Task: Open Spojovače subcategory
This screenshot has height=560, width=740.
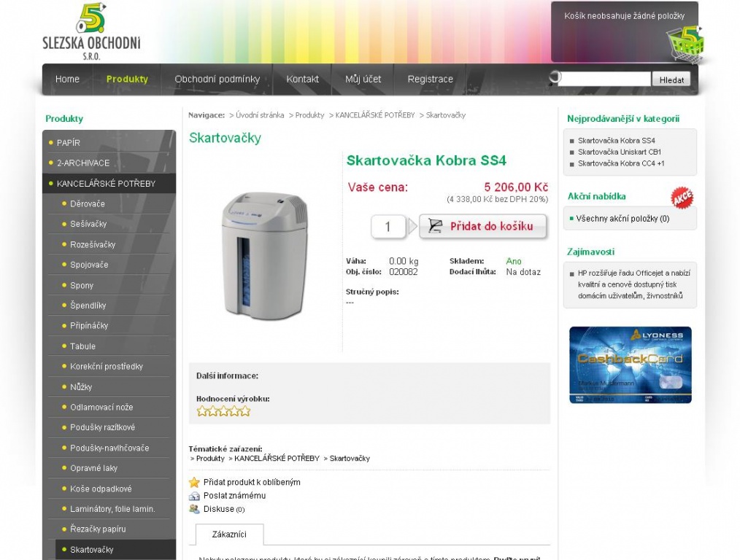Action: (x=89, y=265)
